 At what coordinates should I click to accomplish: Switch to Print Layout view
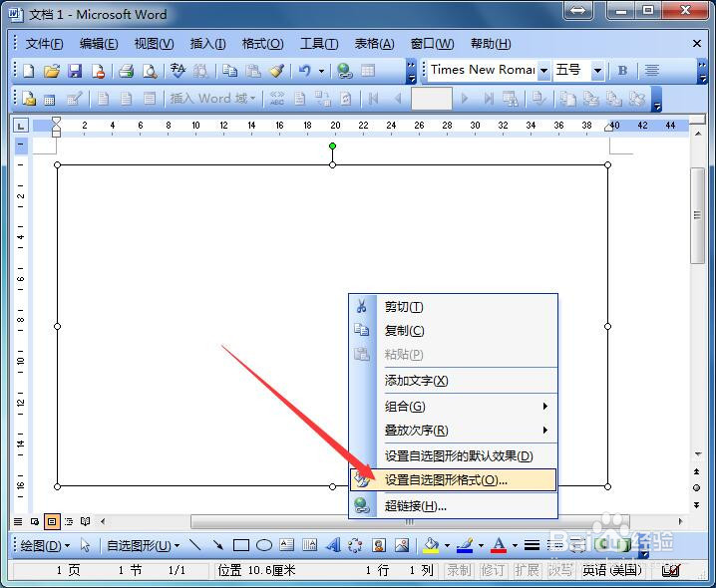pyautogui.click(x=52, y=521)
